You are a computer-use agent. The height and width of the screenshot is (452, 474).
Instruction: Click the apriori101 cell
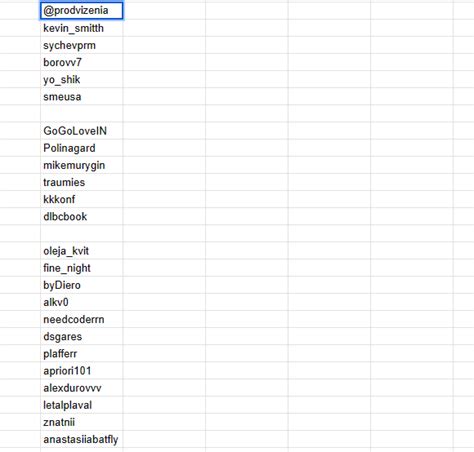(82, 371)
